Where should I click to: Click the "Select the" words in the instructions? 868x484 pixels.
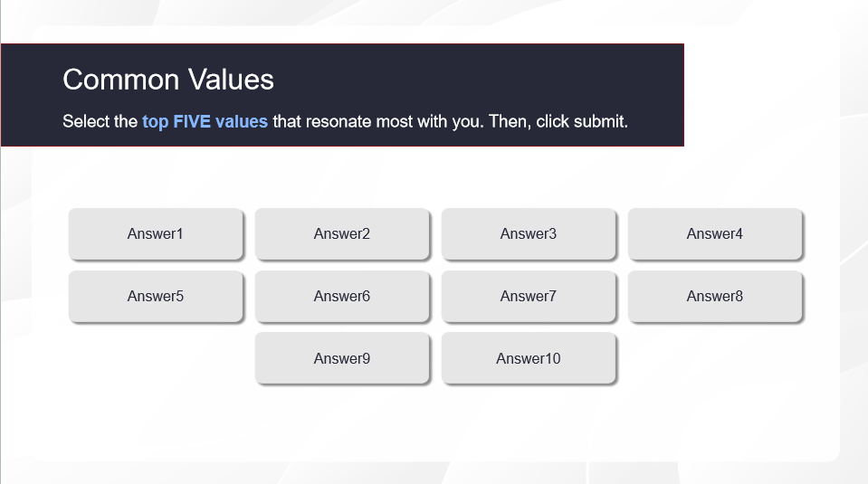pos(100,121)
